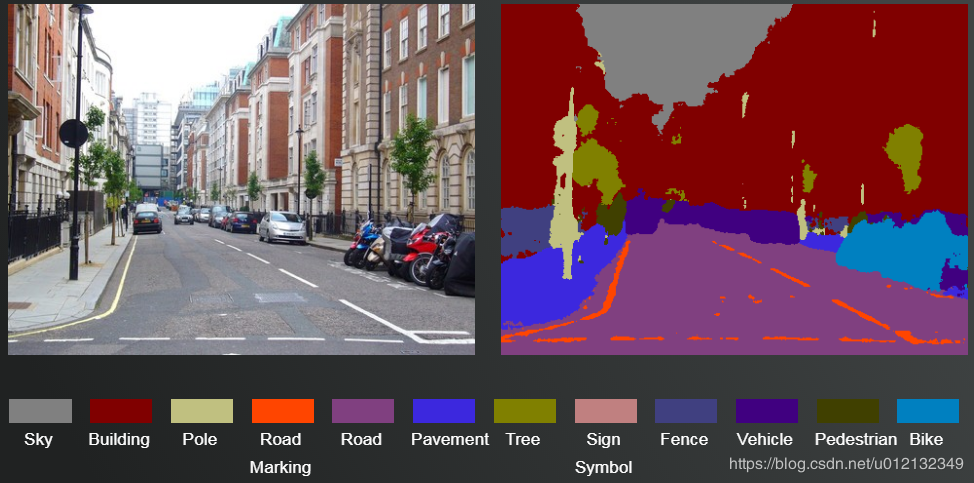Click the beige Pole color swatch
Image resolution: width=974 pixels, height=483 pixels.
(202, 411)
